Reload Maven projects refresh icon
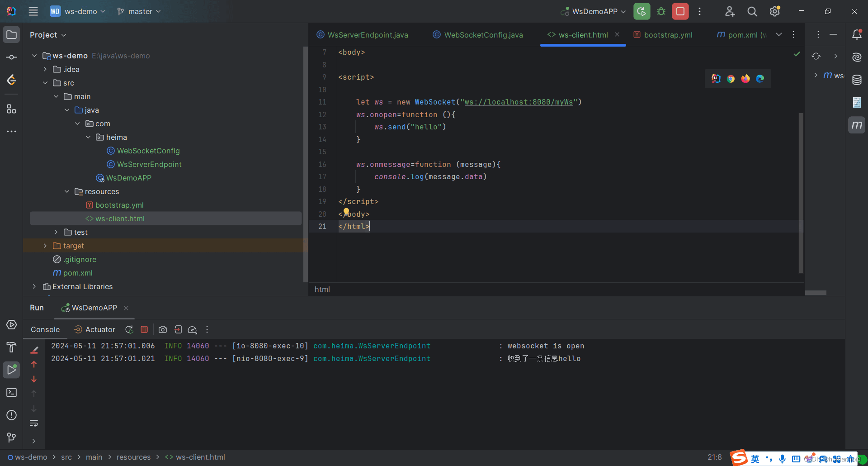 816,56
